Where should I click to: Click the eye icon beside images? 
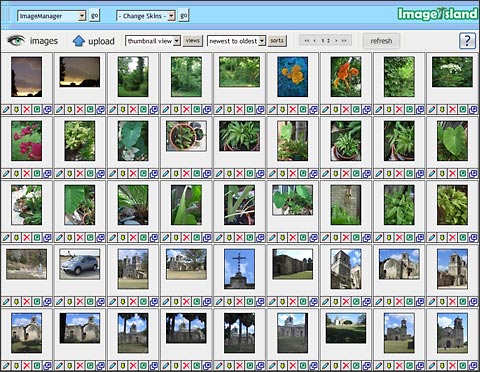[16, 41]
